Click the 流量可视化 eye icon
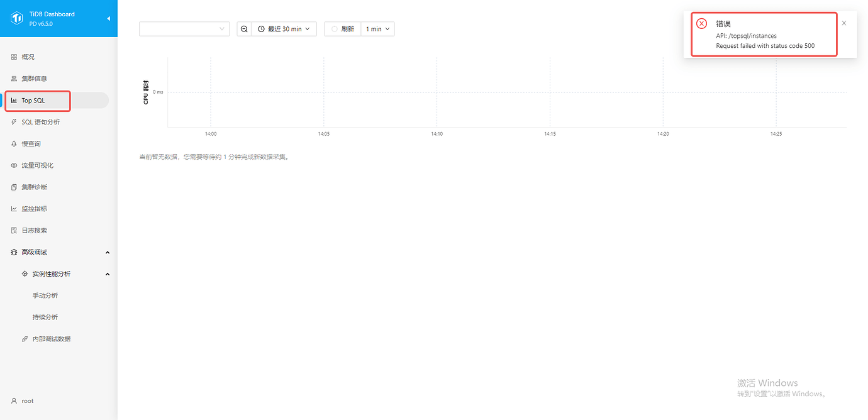868x420 pixels. click(x=14, y=165)
